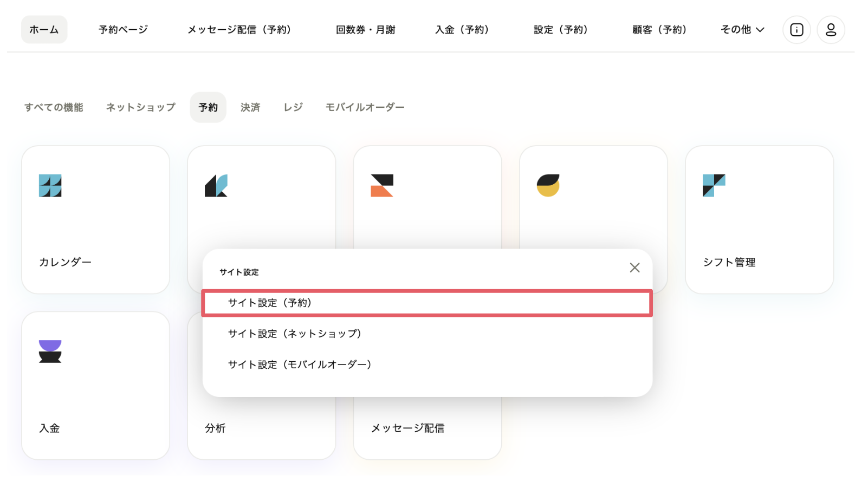Close the サイト設定 popup
868x482 pixels.
[x=634, y=268]
